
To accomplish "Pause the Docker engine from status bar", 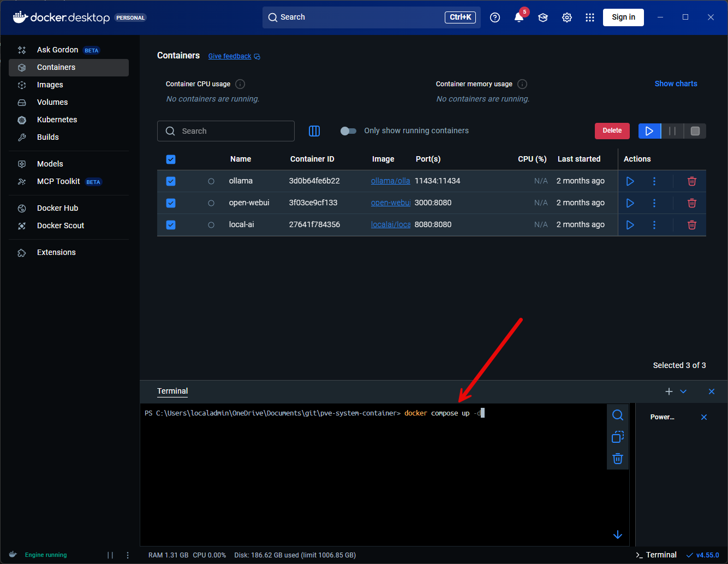I will pyautogui.click(x=110, y=555).
